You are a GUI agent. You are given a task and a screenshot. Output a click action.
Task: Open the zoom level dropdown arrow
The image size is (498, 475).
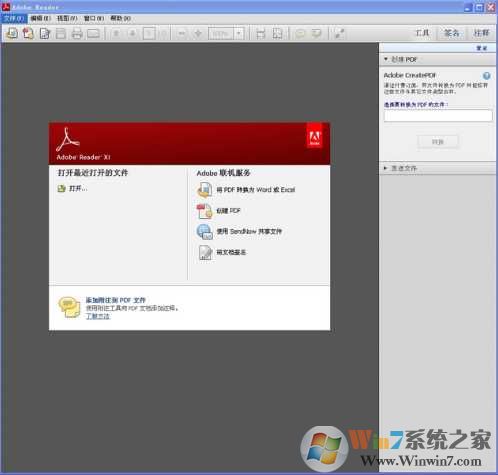[239, 33]
